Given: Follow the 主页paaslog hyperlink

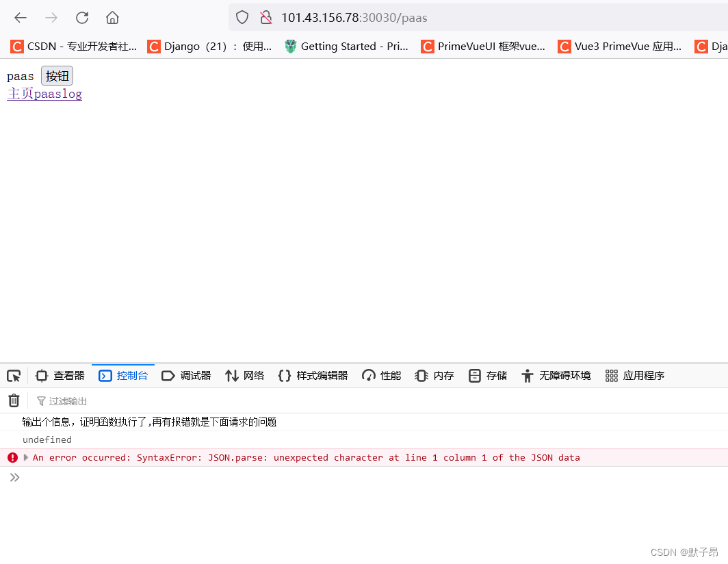Looking at the screenshot, I should point(44,94).
